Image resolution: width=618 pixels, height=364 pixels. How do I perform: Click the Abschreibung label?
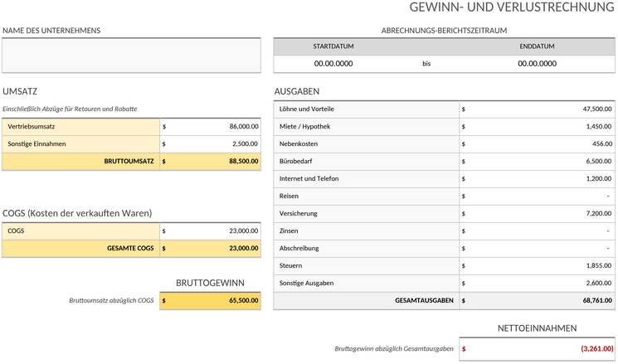(x=299, y=248)
